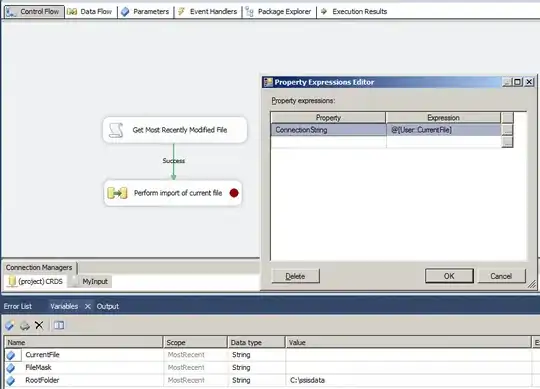
Task: Click the Move Variable icon
Action: click(25, 325)
